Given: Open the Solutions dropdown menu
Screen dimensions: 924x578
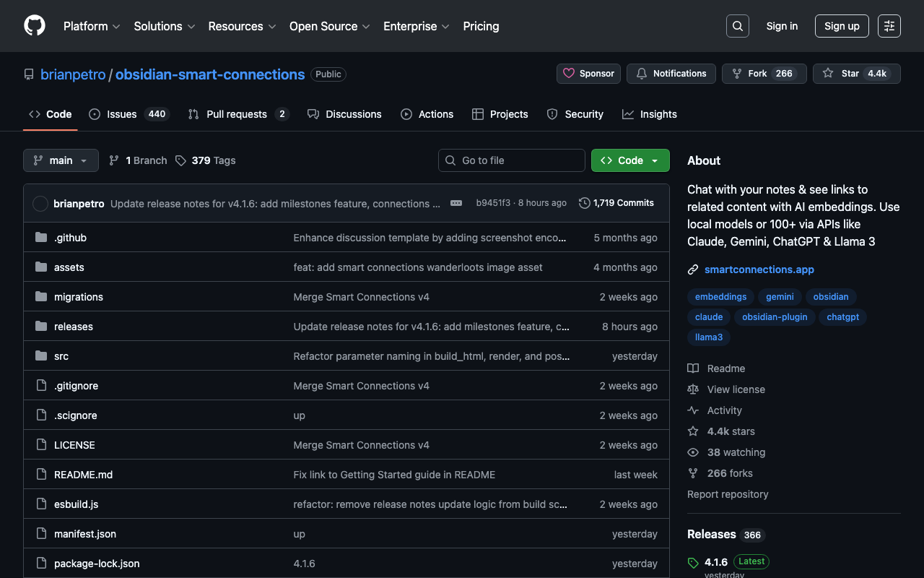Looking at the screenshot, I should tap(165, 26).
